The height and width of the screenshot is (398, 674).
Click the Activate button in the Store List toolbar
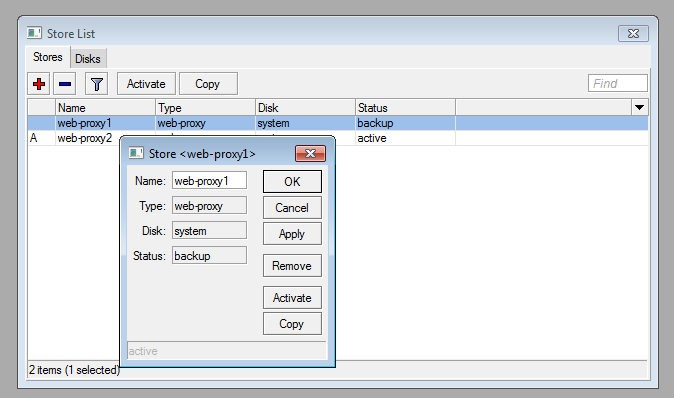146,84
